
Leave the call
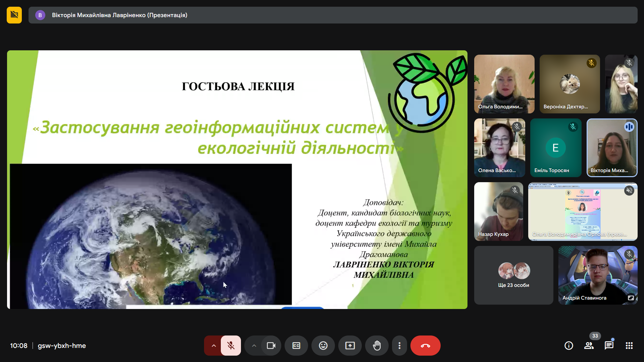[x=426, y=346]
